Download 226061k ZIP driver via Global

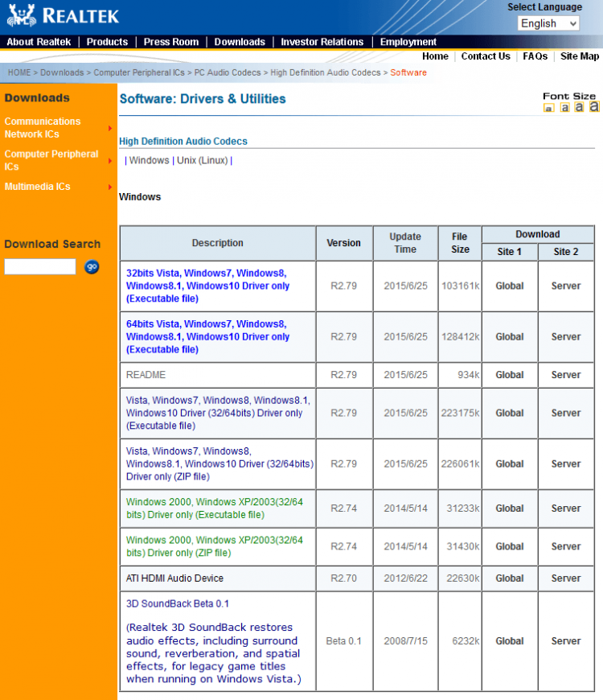pos(510,463)
